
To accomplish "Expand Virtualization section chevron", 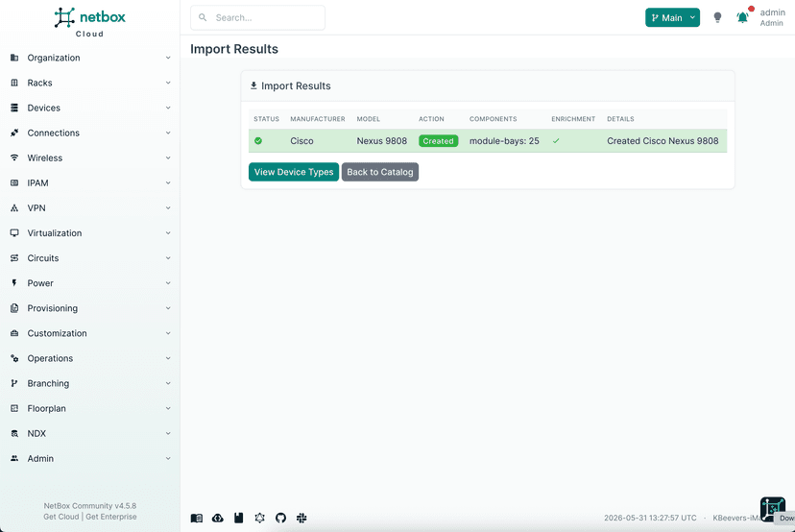I will [x=168, y=232].
